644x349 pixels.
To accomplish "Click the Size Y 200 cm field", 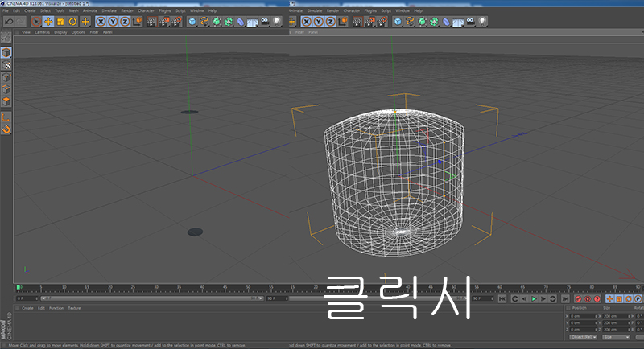I will coord(616,322).
